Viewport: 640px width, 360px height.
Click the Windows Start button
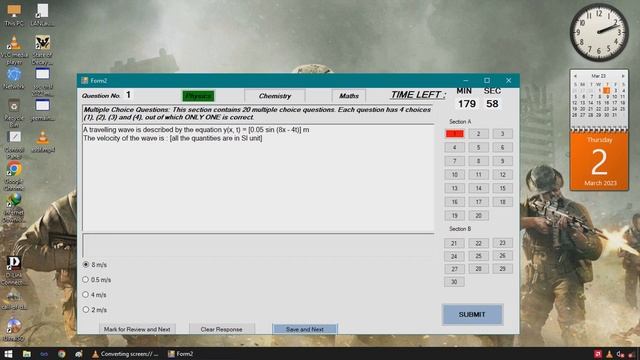pos(8,354)
